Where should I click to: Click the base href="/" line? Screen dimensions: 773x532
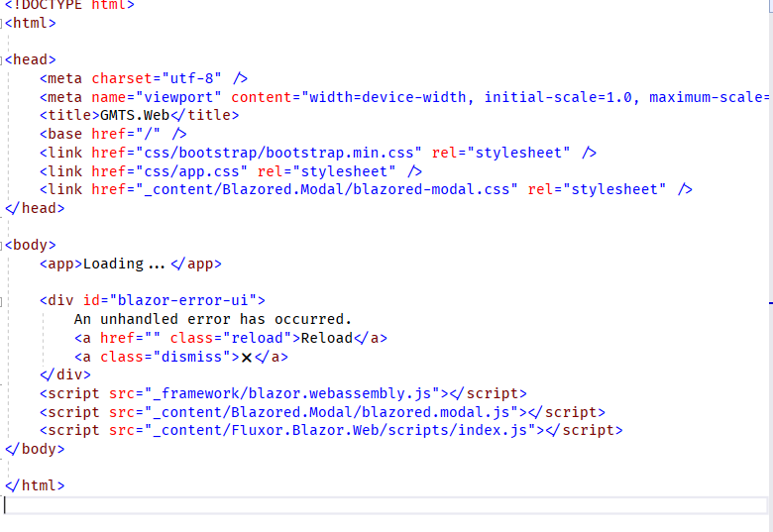click(113, 134)
